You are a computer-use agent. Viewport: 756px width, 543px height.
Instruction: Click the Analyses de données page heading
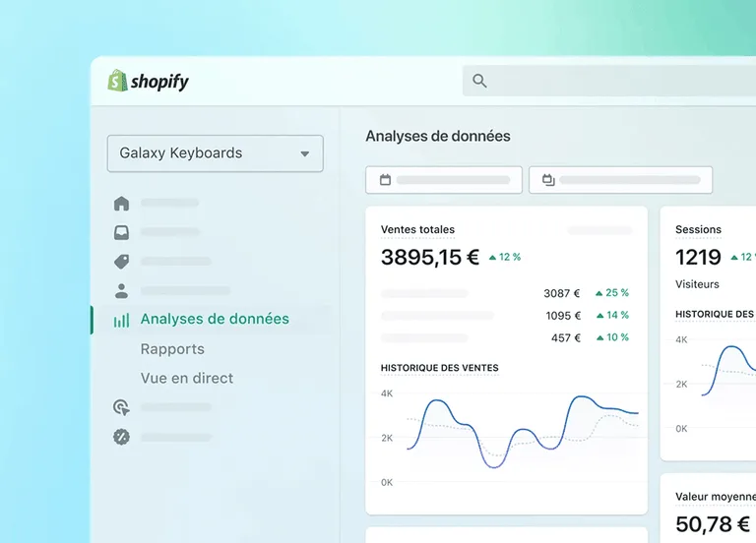[438, 137]
